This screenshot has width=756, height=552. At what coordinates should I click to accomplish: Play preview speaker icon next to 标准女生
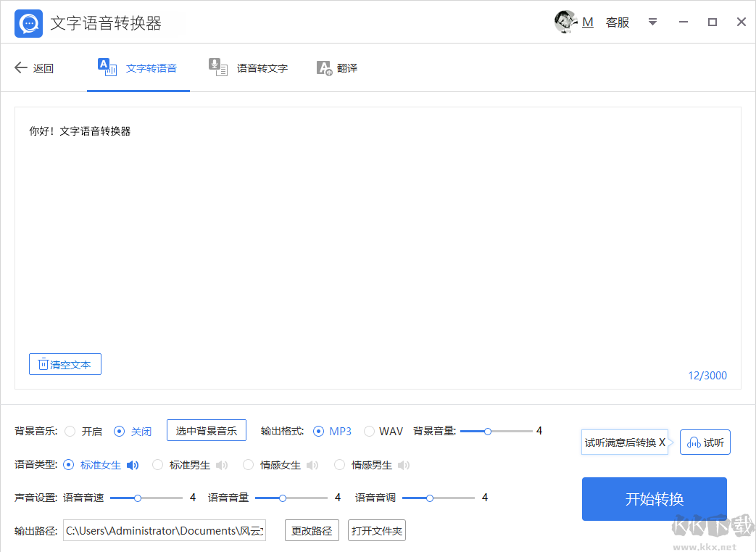point(133,464)
